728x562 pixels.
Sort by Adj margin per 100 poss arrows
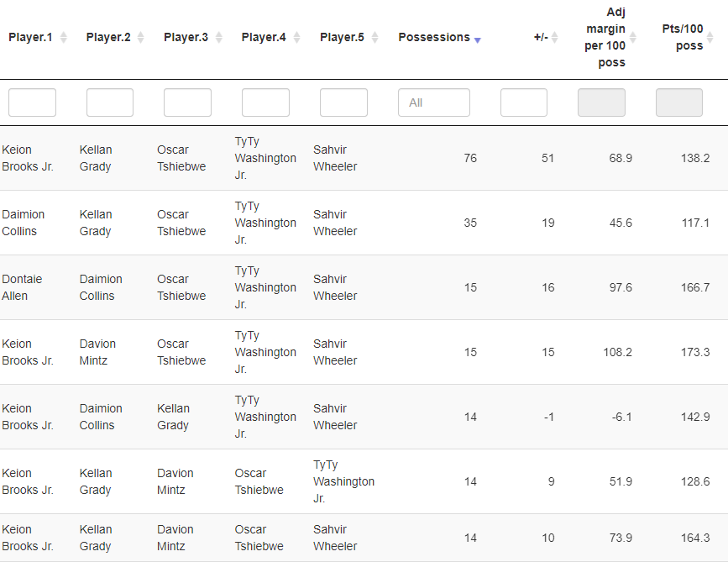[x=632, y=37]
